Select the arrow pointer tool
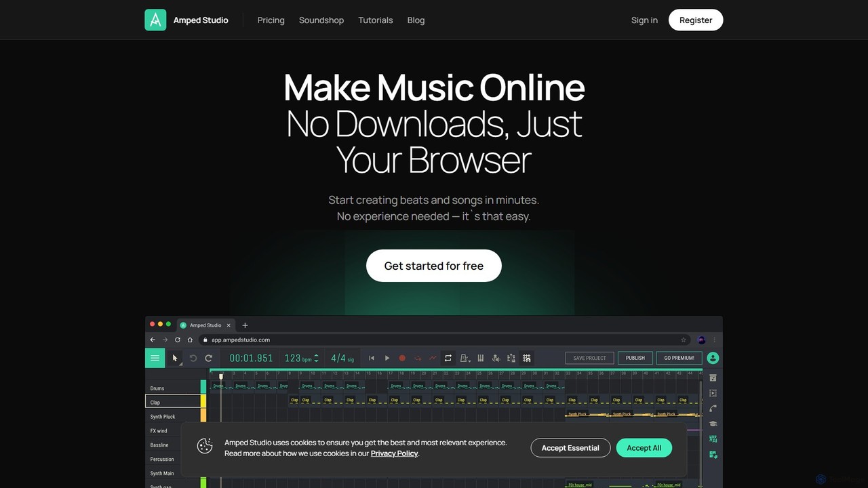The height and width of the screenshot is (488, 868). click(x=175, y=358)
